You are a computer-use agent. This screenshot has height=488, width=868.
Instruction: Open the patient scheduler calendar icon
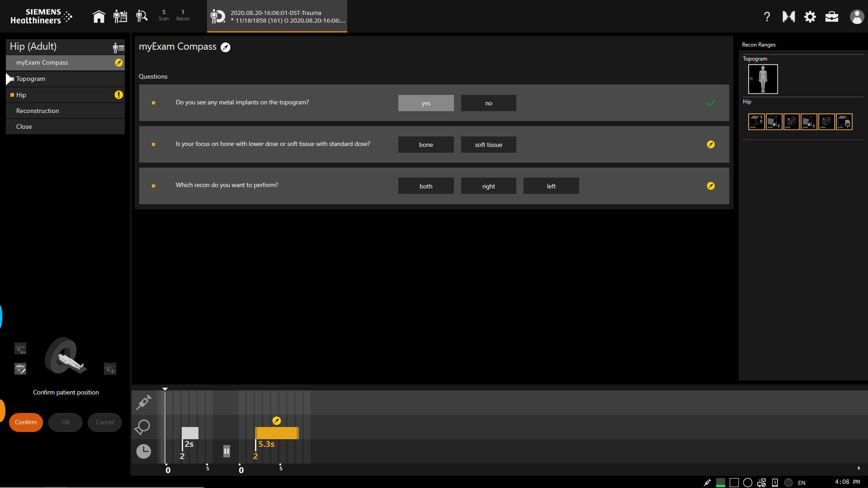(x=120, y=17)
